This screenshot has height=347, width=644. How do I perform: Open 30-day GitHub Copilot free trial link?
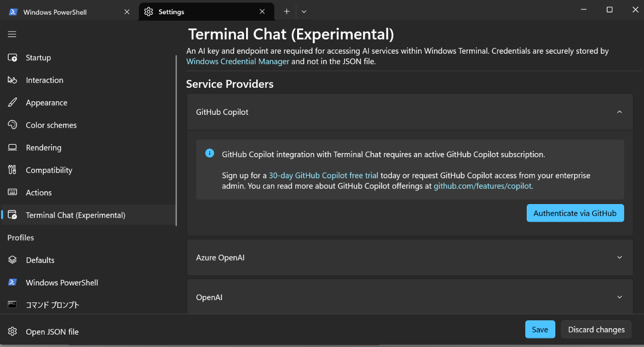323,176
